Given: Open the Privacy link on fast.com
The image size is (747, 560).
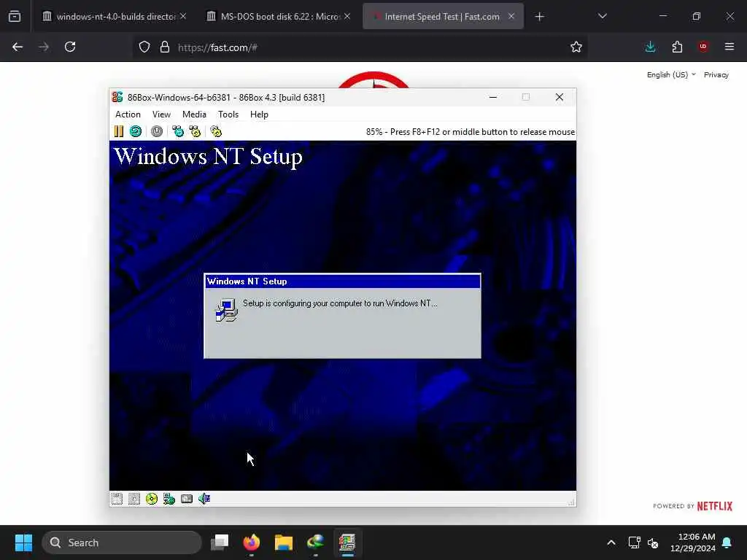Looking at the screenshot, I should [x=716, y=75].
